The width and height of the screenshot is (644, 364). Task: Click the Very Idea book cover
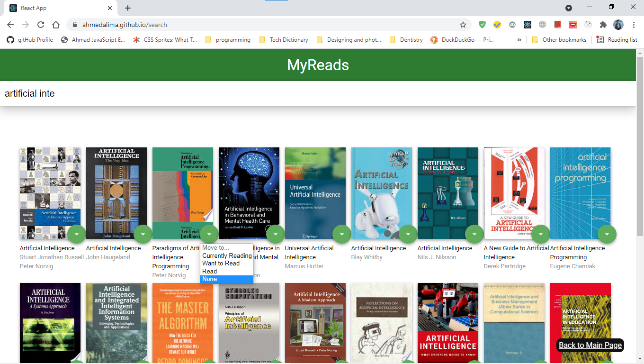pos(116,193)
